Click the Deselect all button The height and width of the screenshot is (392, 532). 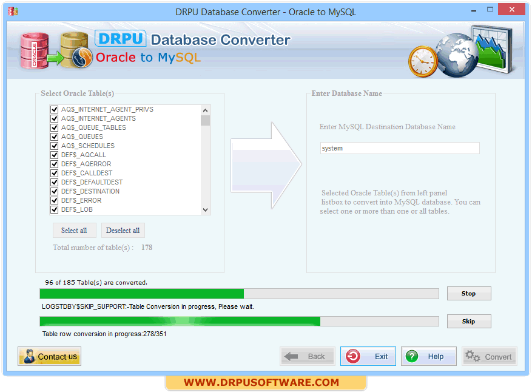[123, 231]
